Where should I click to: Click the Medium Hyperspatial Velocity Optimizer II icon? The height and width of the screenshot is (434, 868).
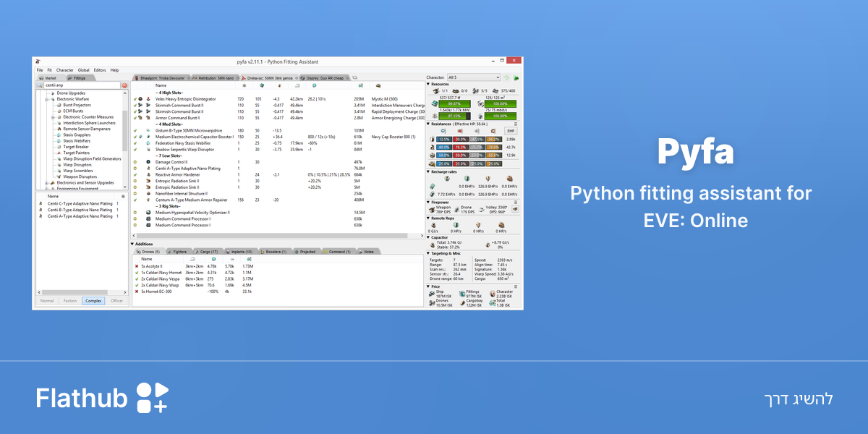click(x=148, y=213)
